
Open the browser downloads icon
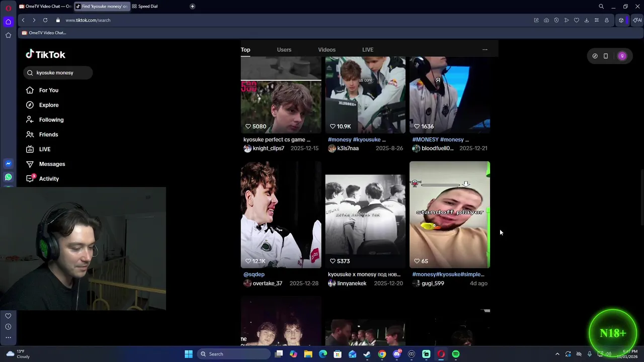coord(587,20)
